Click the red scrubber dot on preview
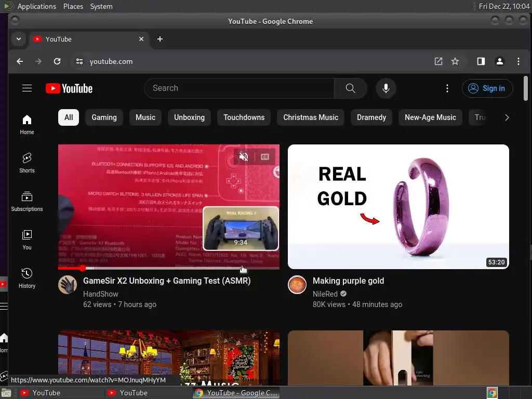The width and height of the screenshot is (532, 399). [83, 269]
